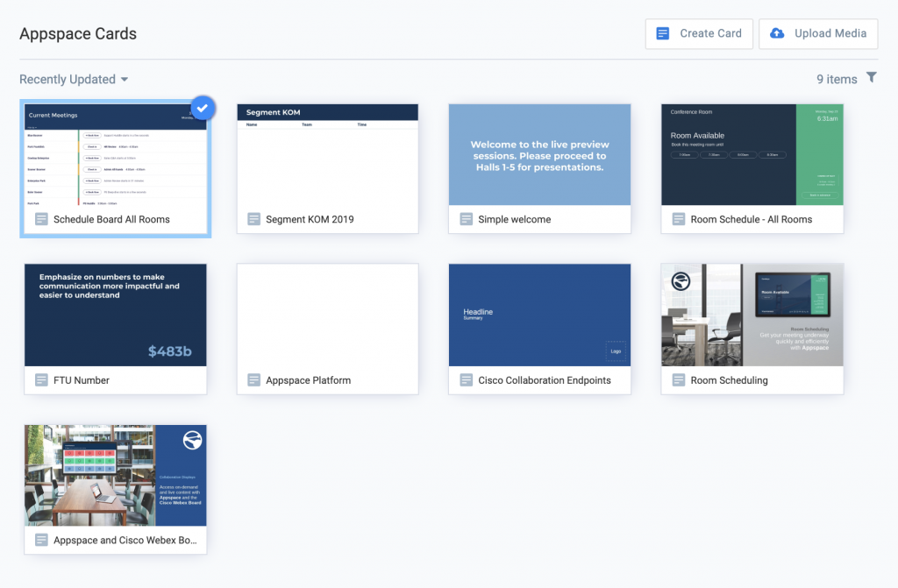Screen dimensions: 898x588
Task: Open the Schedule Board All Rooms thumbnail
Action: [115, 154]
